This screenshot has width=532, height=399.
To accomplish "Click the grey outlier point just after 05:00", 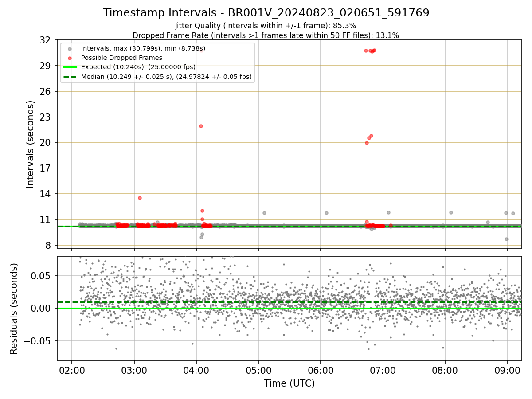I will click(264, 213).
